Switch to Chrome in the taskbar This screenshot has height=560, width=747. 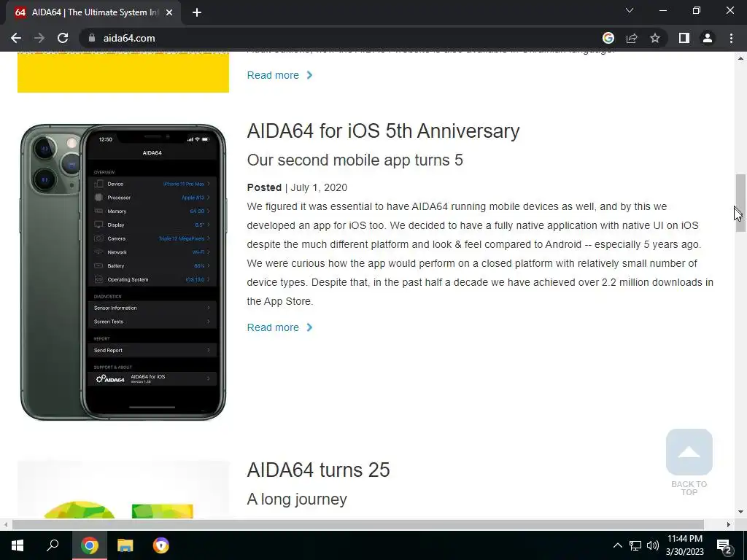[x=89, y=545]
